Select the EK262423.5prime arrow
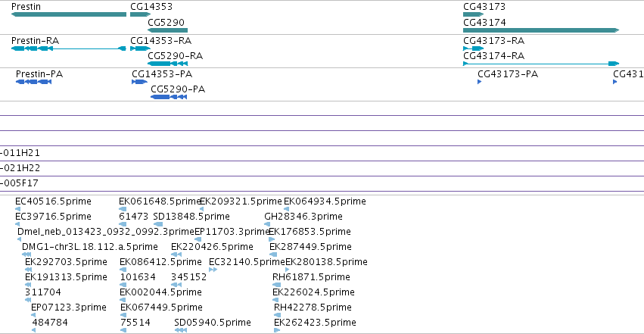This screenshot has height=334, width=644. [x=277, y=330]
